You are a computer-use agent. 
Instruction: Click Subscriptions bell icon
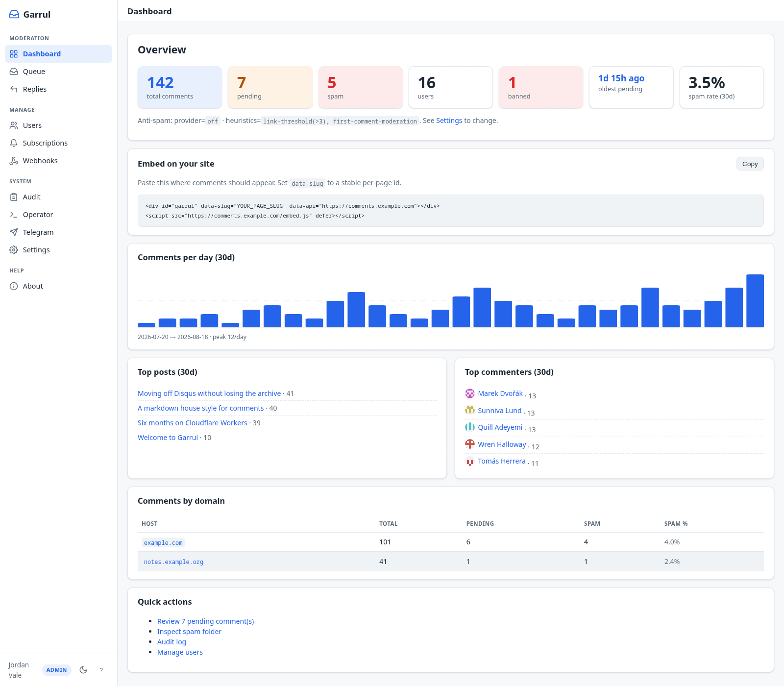coord(14,143)
